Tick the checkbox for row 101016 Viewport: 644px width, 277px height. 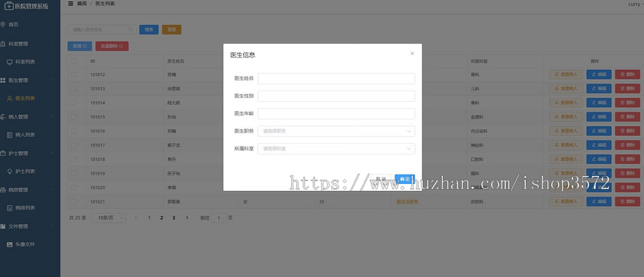click(x=74, y=131)
